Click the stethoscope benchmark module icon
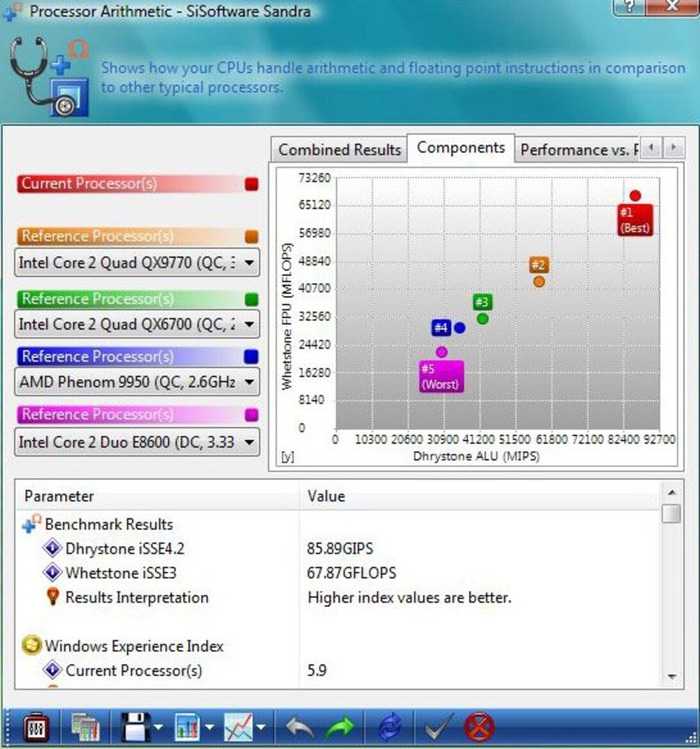 49,76
